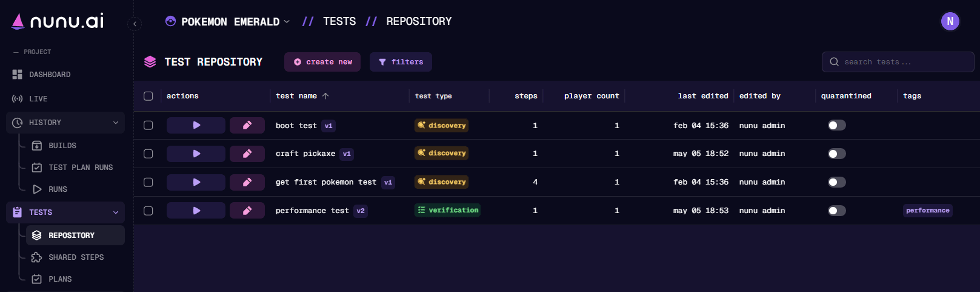Click the REPOSITORY breadcrumb link

[419, 21]
